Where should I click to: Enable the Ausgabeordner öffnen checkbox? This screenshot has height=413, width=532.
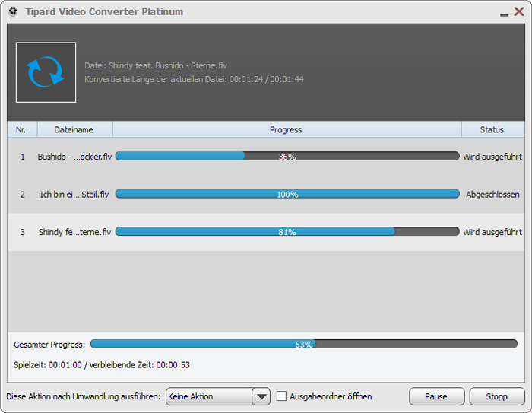[281, 396]
